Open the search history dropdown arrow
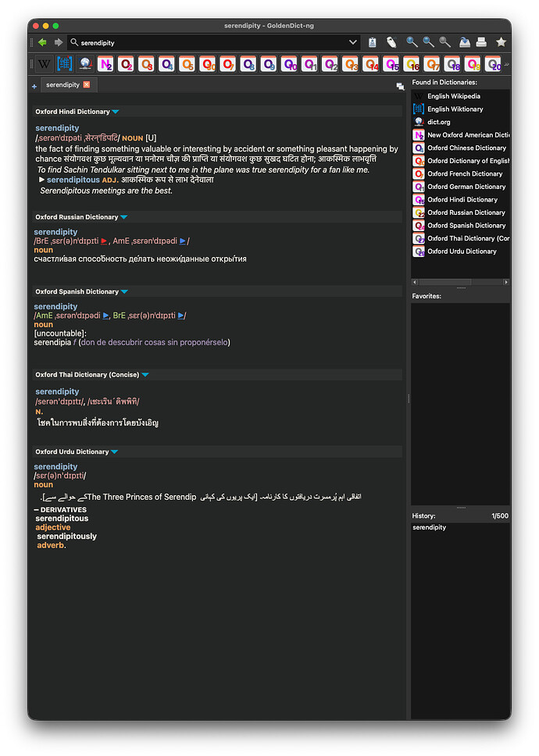 pos(353,42)
